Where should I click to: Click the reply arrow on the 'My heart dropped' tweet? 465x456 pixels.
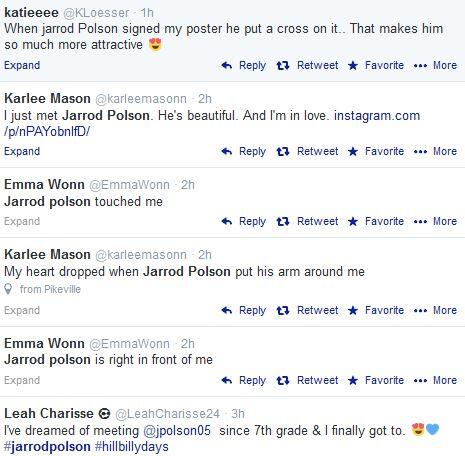pos(227,310)
